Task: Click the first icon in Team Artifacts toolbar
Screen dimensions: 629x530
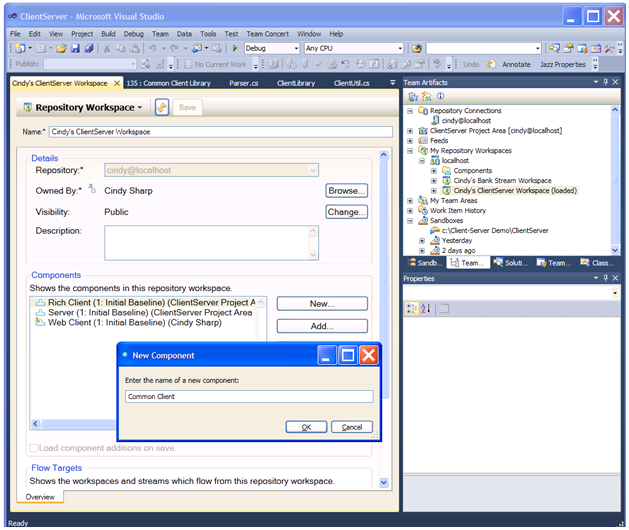Action: click(413, 96)
